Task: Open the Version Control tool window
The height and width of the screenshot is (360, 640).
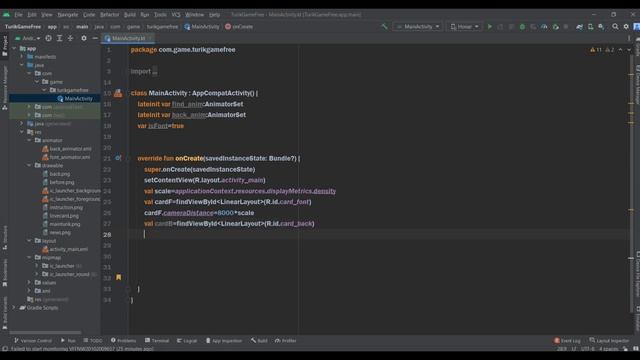Action: [x=33, y=340]
